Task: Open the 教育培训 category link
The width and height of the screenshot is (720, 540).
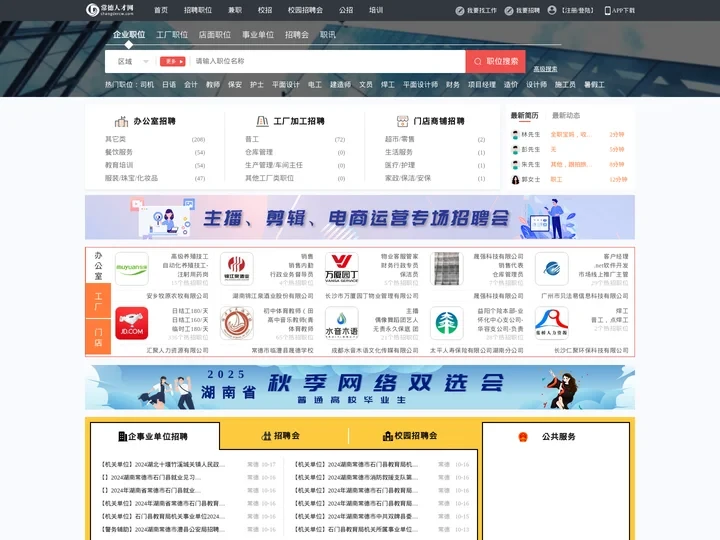Action: [119, 165]
